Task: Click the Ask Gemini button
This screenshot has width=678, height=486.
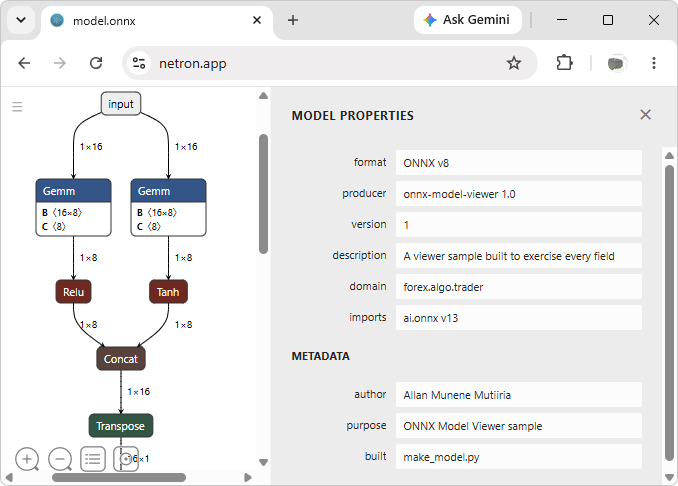Action: (x=468, y=20)
